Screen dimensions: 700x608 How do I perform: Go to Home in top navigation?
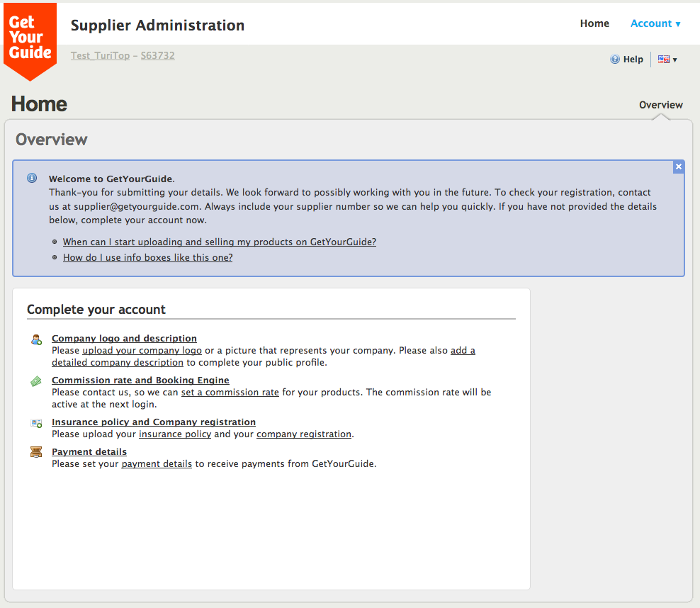pyautogui.click(x=594, y=23)
